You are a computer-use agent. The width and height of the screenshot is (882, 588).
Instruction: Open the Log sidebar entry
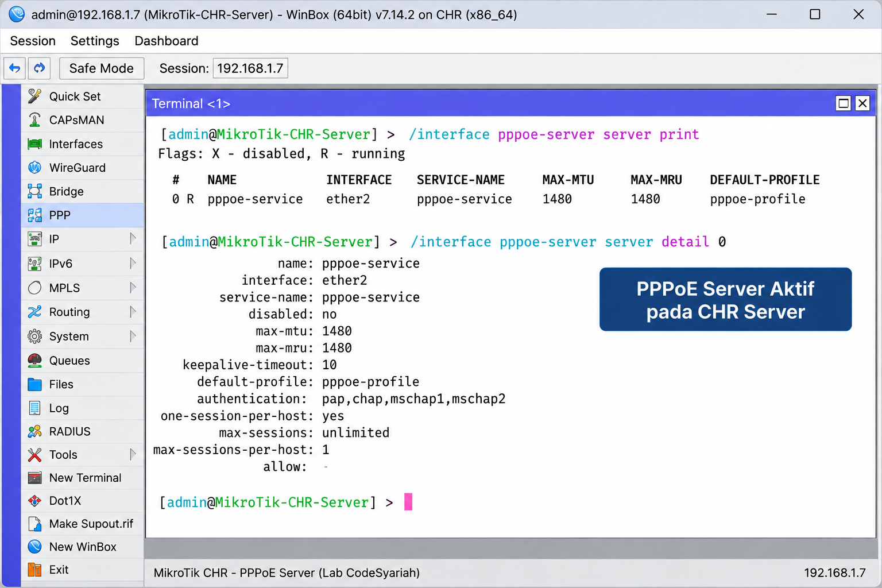point(83,408)
